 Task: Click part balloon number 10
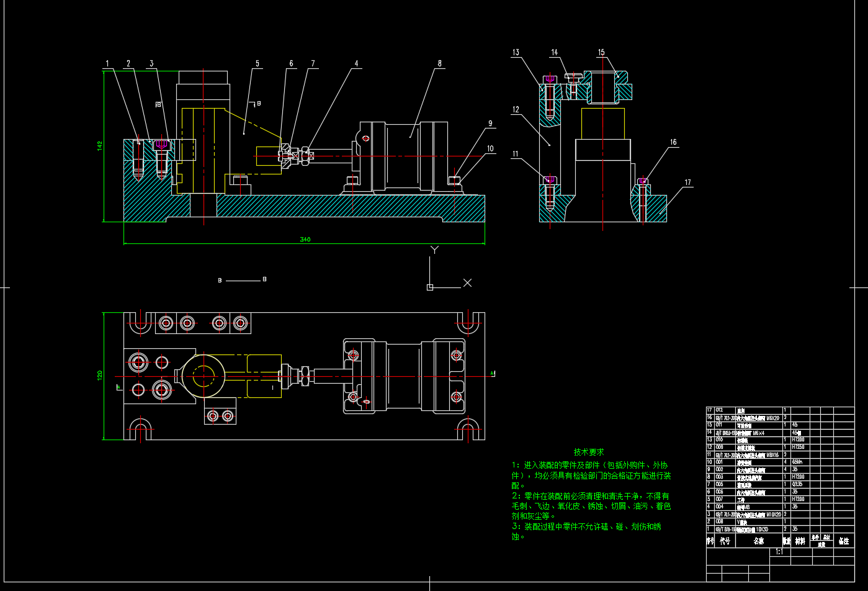pos(490,148)
